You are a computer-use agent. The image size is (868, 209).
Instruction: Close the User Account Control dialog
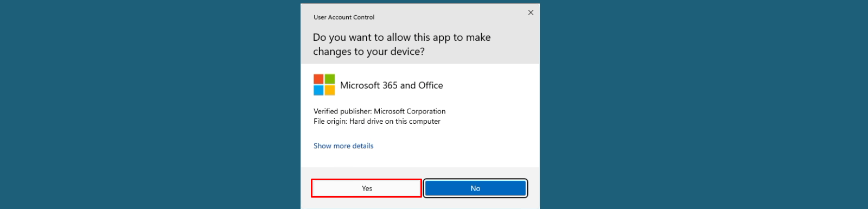click(531, 12)
